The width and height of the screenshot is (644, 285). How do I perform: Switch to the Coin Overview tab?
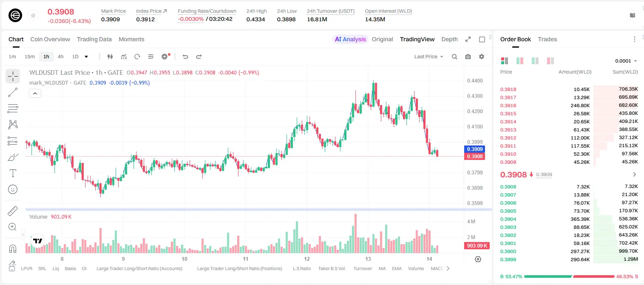[x=50, y=39]
